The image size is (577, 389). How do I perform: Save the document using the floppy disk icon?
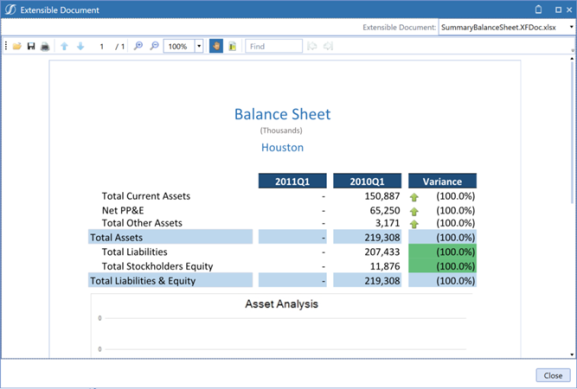(x=31, y=46)
